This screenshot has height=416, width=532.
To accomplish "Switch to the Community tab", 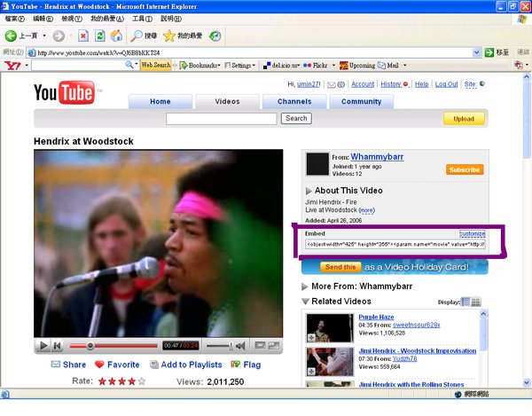I will (x=362, y=101).
